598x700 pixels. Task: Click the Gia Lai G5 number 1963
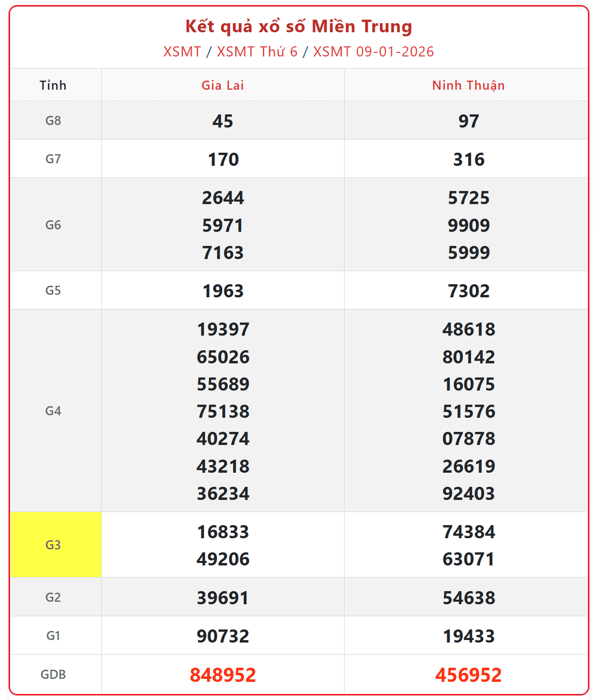[x=223, y=291]
